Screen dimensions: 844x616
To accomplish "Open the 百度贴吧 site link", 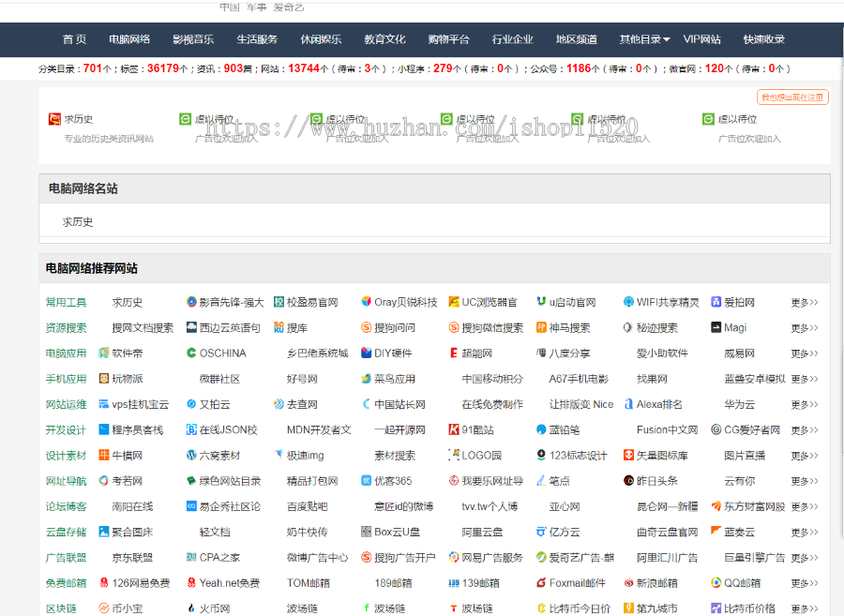I will (308, 506).
